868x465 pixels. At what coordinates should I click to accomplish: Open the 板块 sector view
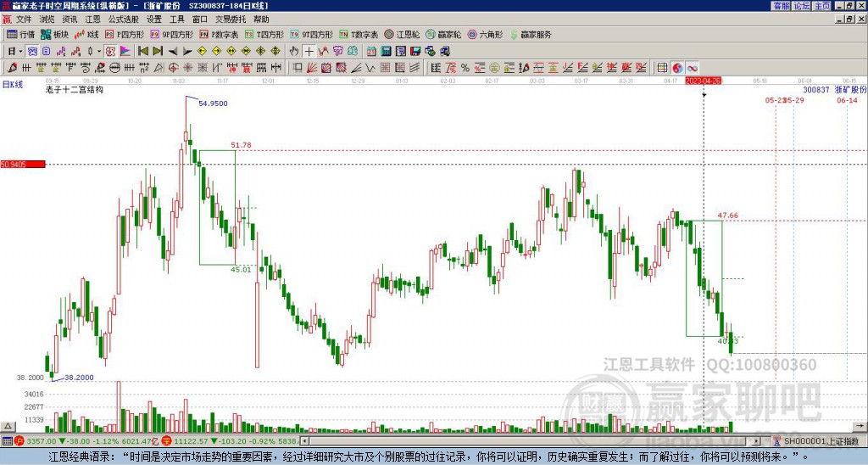[55, 34]
